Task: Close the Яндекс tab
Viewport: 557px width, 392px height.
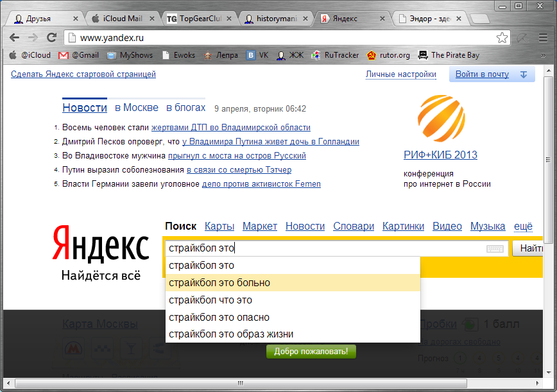Action: pyautogui.click(x=382, y=19)
